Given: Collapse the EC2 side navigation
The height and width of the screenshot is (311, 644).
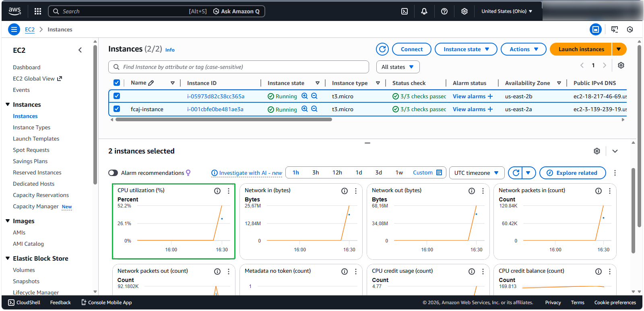Looking at the screenshot, I should pos(80,50).
